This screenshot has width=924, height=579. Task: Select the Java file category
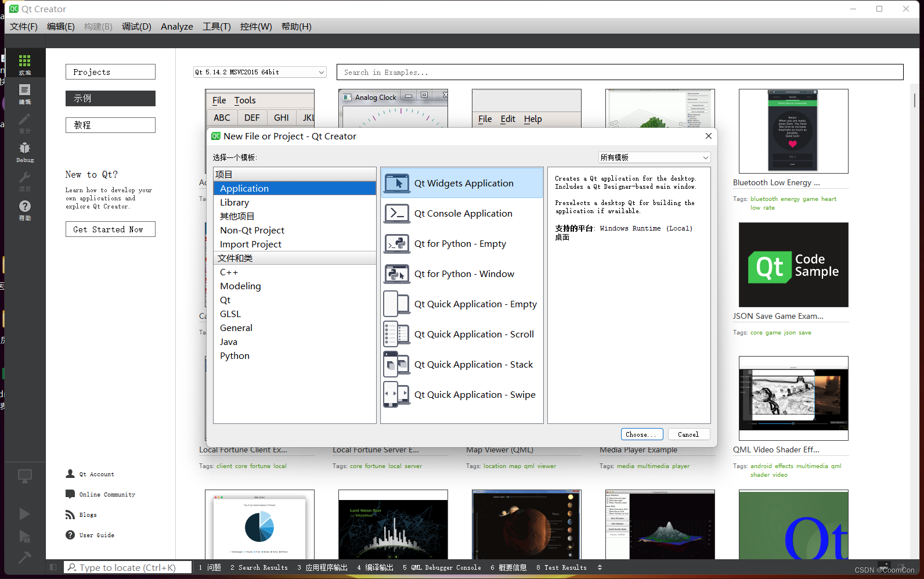tap(295, 341)
